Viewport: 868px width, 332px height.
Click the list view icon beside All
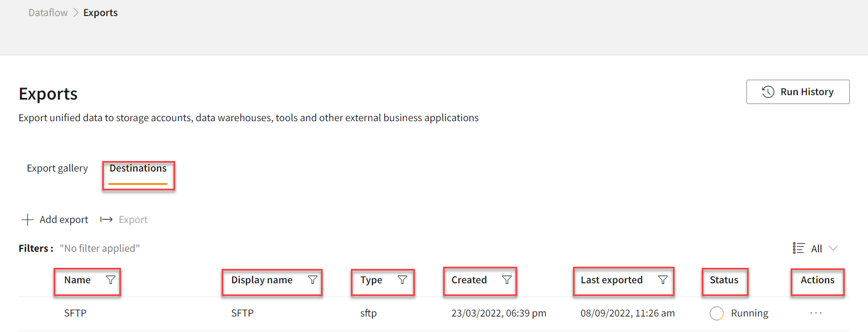(798, 248)
